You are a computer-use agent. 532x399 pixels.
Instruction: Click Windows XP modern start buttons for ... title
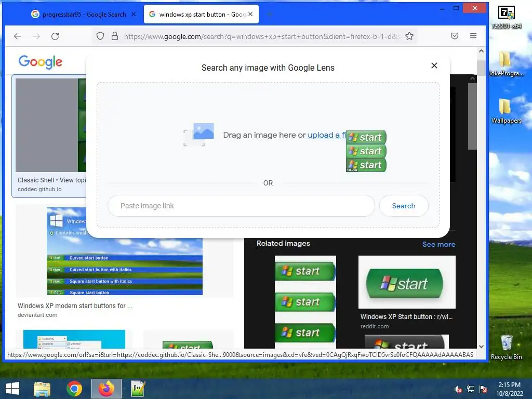coord(75,305)
